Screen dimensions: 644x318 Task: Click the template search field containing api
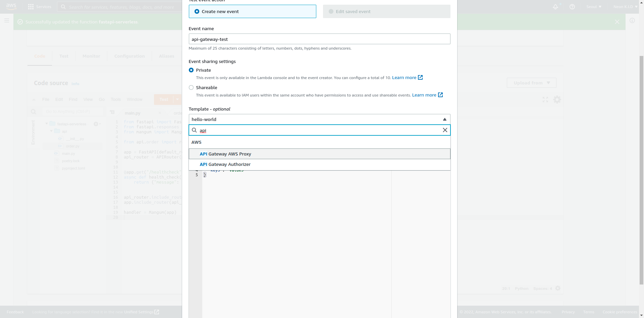[320, 130]
